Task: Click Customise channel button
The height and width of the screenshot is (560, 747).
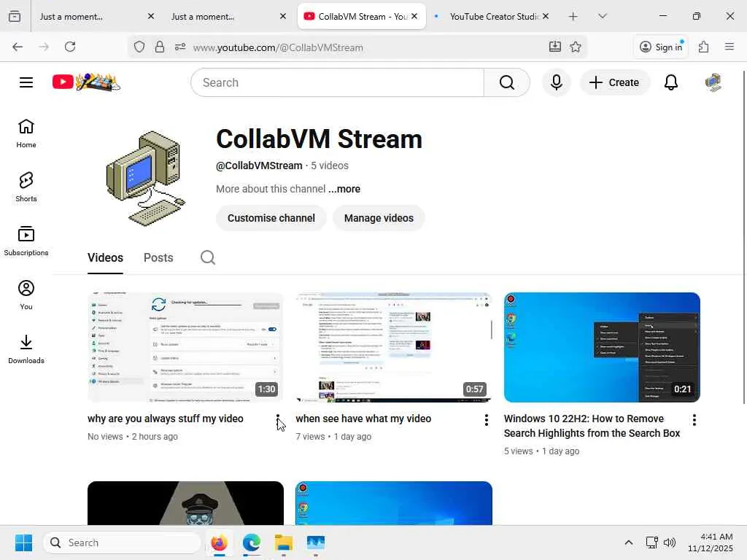Action: point(271,218)
